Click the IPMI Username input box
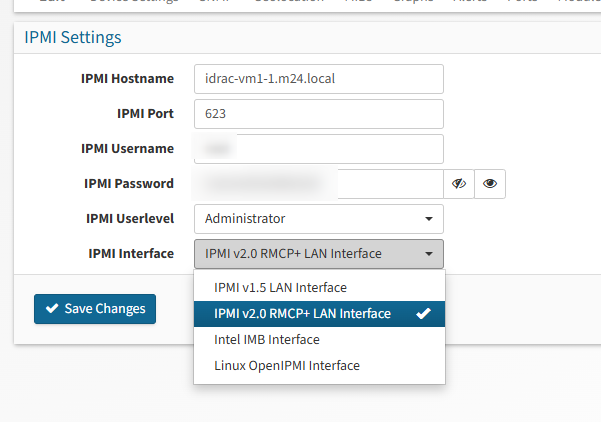Screen dimensions: 601x422 [x=318, y=149]
